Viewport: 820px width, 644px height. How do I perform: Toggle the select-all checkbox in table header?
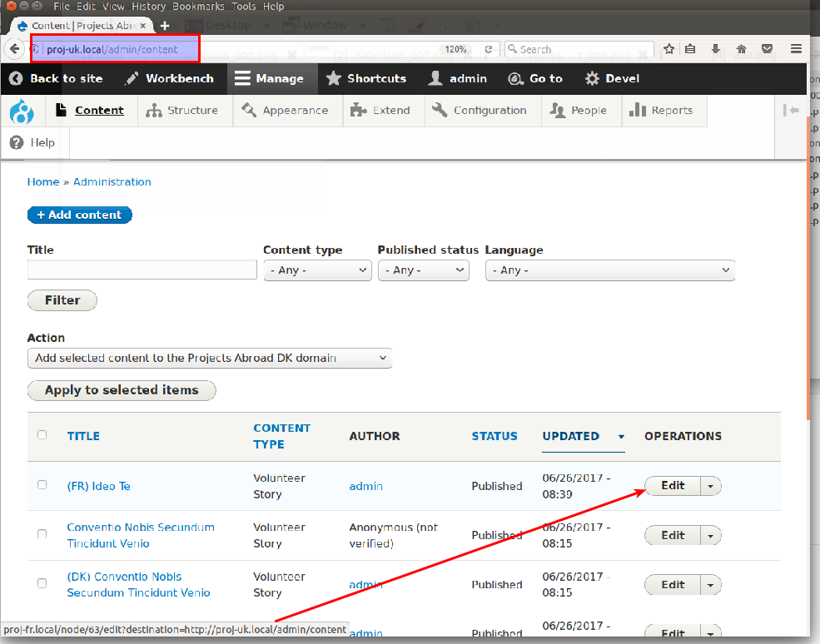[x=42, y=435]
